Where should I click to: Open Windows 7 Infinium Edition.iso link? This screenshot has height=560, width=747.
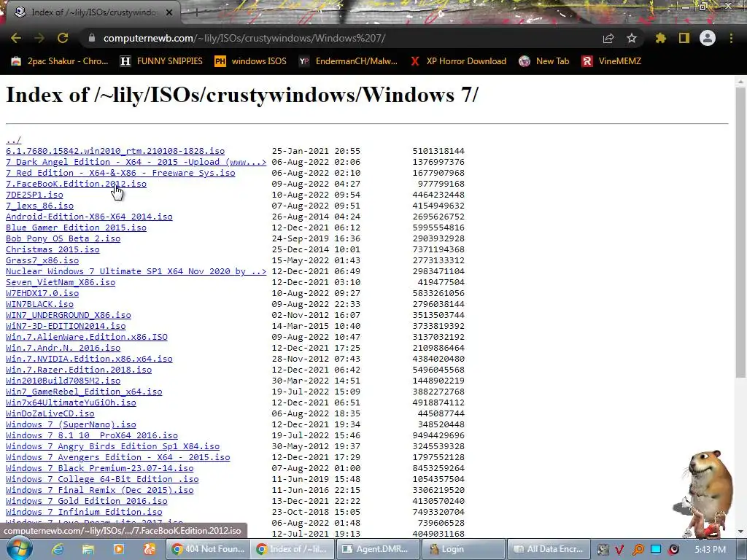[x=84, y=513]
